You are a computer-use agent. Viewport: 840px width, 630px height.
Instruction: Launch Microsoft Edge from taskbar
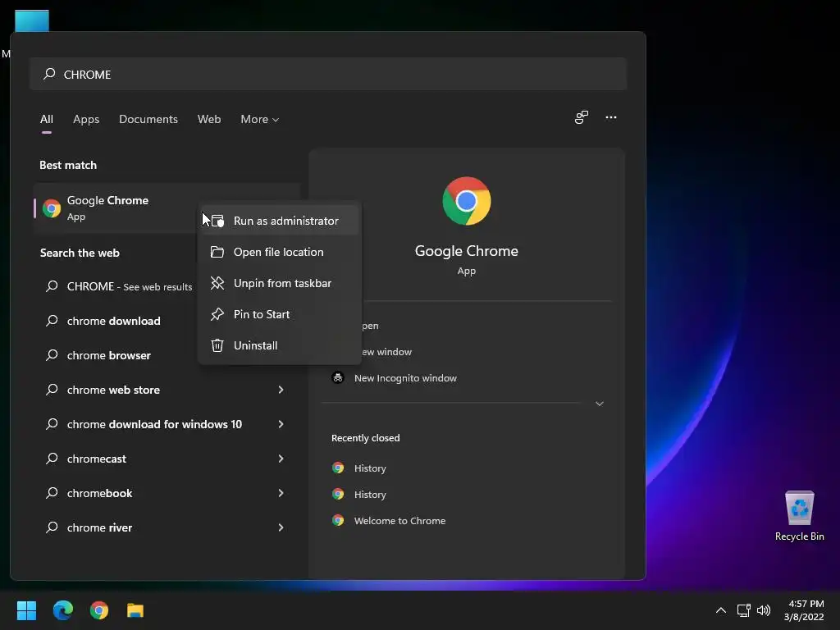tap(62, 610)
